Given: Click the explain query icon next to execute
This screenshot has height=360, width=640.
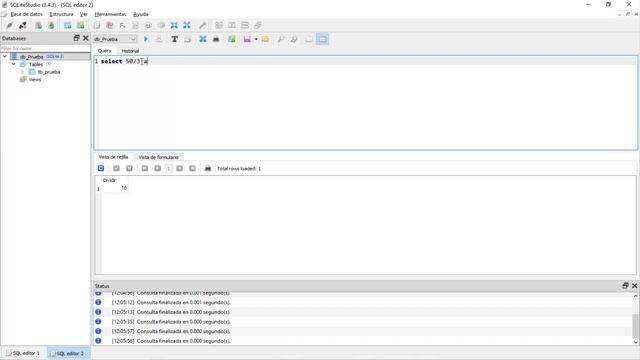Looking at the screenshot, I should click(159, 39).
